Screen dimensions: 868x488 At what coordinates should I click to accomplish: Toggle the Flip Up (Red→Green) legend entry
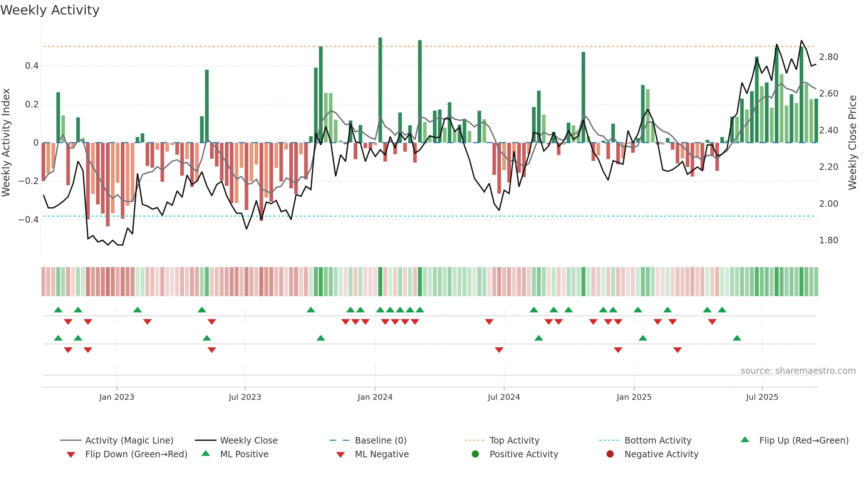pos(795,440)
